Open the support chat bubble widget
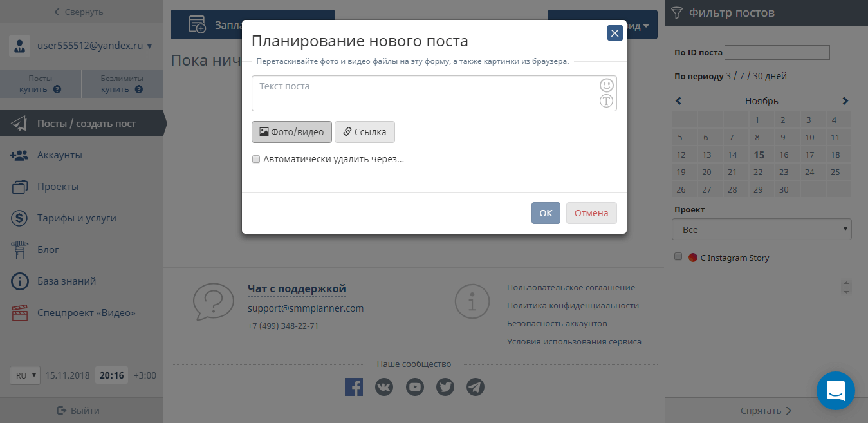The image size is (868, 423). click(x=835, y=391)
